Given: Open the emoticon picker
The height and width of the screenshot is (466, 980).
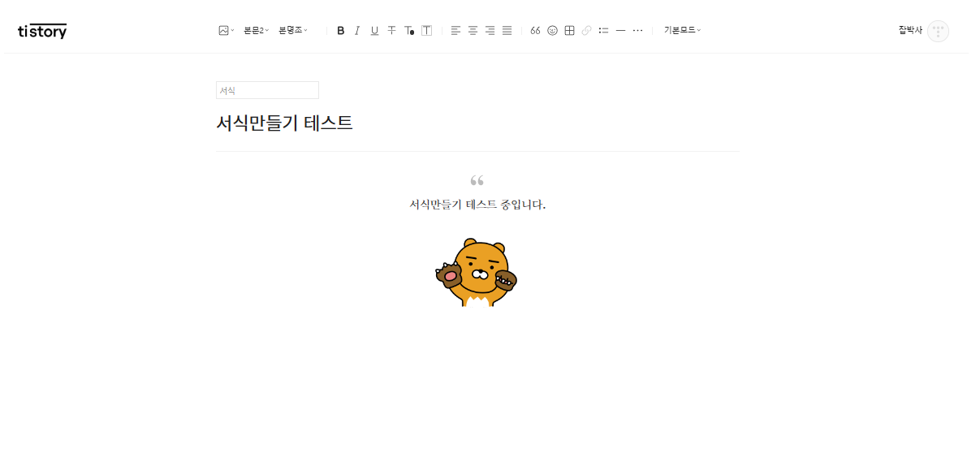Looking at the screenshot, I should click(552, 31).
